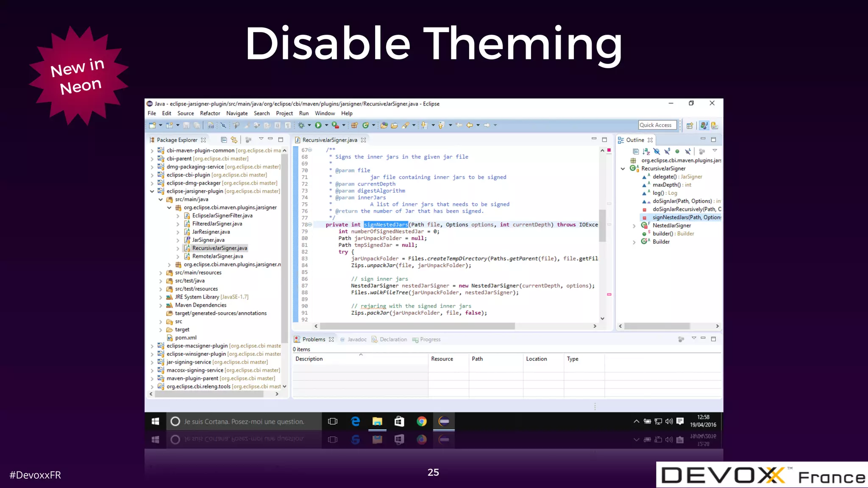
Task: Click the New wizard toolbar icon
Action: coord(152,125)
